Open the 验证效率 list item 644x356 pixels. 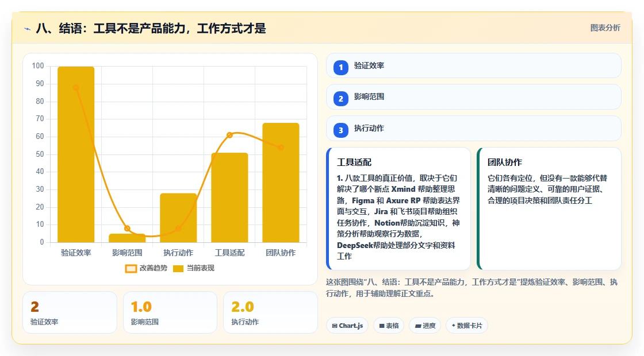pos(474,65)
